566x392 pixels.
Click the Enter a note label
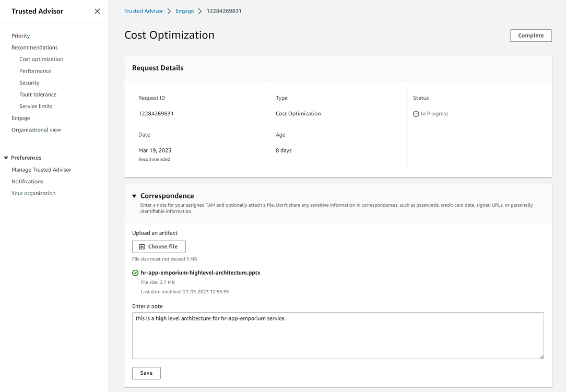click(x=147, y=306)
